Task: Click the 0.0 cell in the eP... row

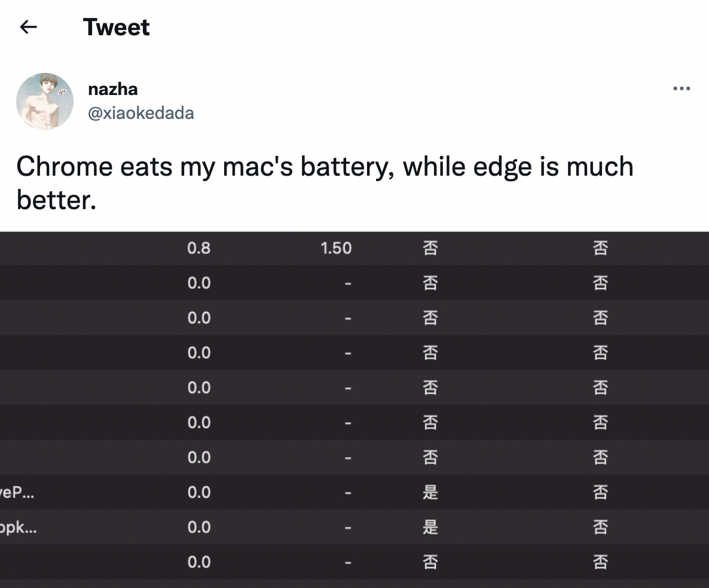Action: click(x=199, y=492)
